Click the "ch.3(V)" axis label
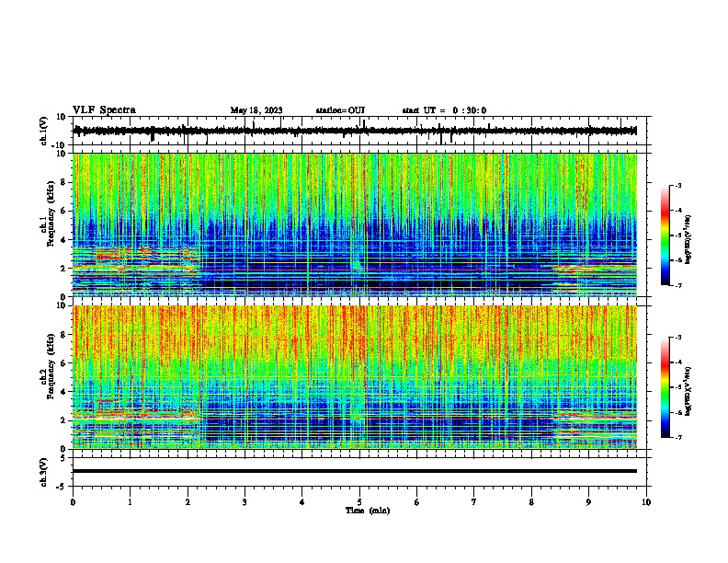The height and width of the screenshot is (563, 728). pos(44,472)
